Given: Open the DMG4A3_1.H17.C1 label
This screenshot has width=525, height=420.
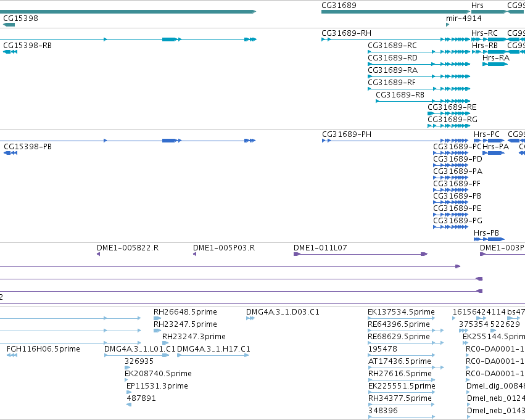Looking at the screenshot, I should [213, 349].
